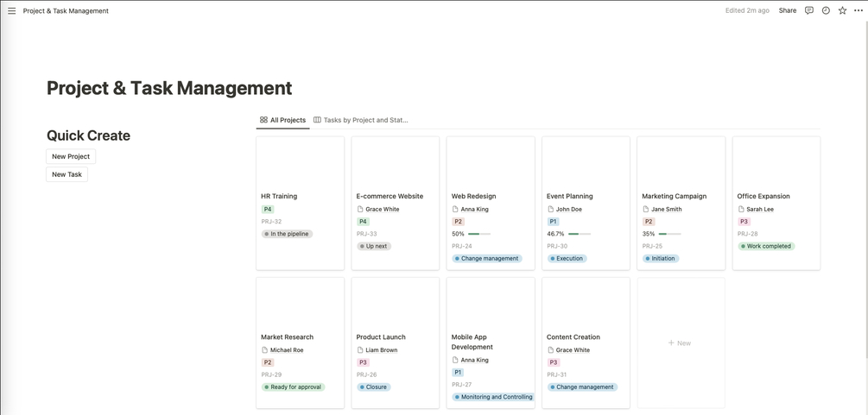868x415 pixels.
Task: View page history clock icon
Action: click(x=826, y=10)
